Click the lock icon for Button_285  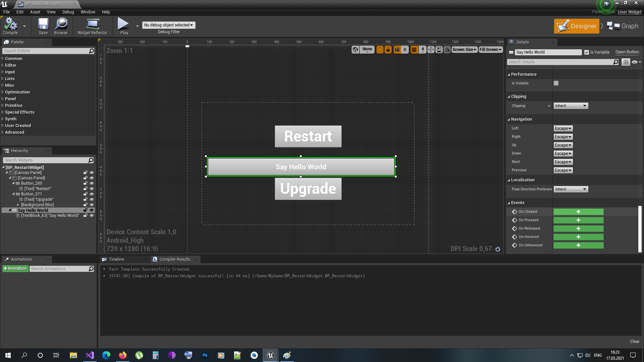[86, 183]
